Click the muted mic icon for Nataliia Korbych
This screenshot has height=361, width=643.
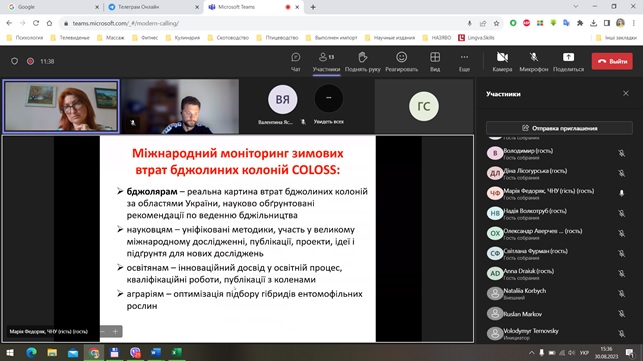(622, 294)
